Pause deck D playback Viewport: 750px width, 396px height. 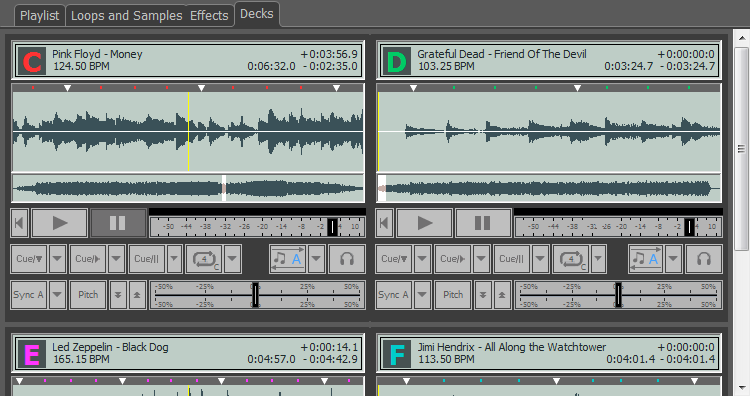pyautogui.click(x=483, y=223)
